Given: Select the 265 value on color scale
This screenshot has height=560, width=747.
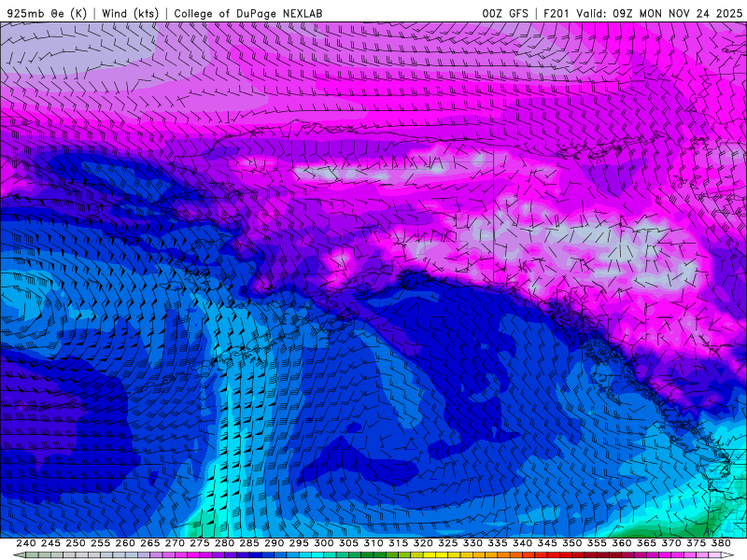Looking at the screenshot, I should click(149, 543).
